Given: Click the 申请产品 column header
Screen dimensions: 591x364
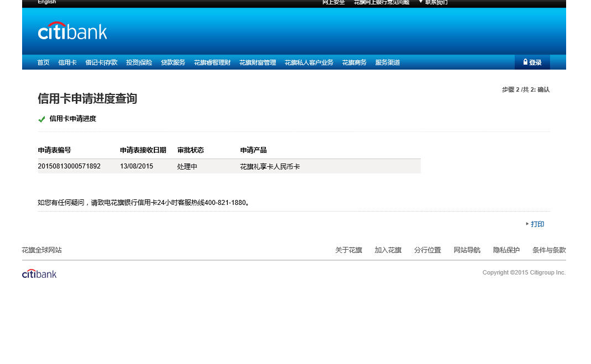Looking at the screenshot, I should [253, 150].
